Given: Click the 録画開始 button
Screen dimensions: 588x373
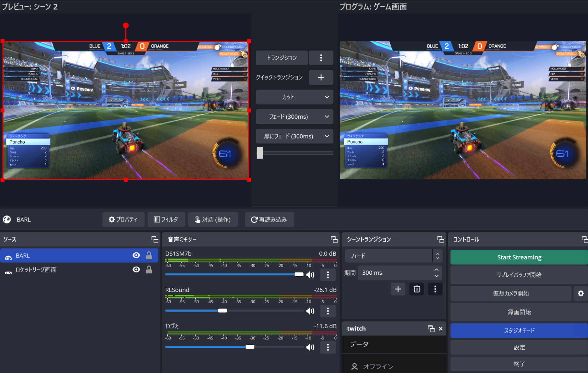Looking at the screenshot, I should 519,312.
